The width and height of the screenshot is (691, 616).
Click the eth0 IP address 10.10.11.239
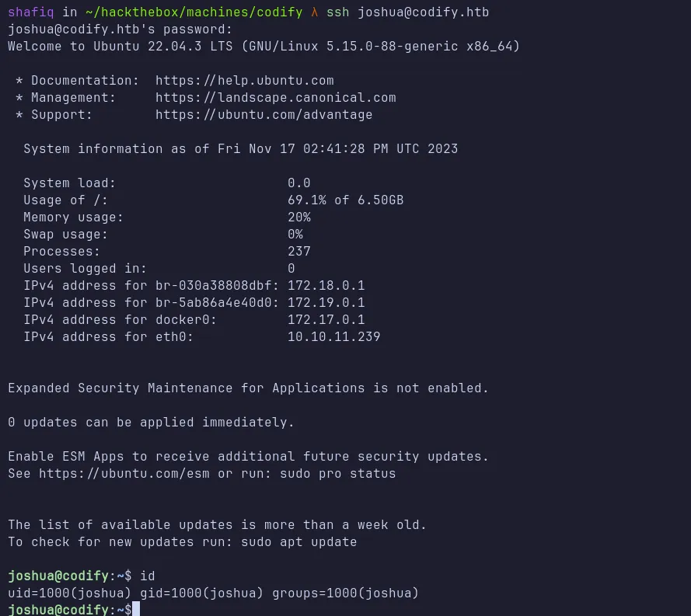[333, 337]
